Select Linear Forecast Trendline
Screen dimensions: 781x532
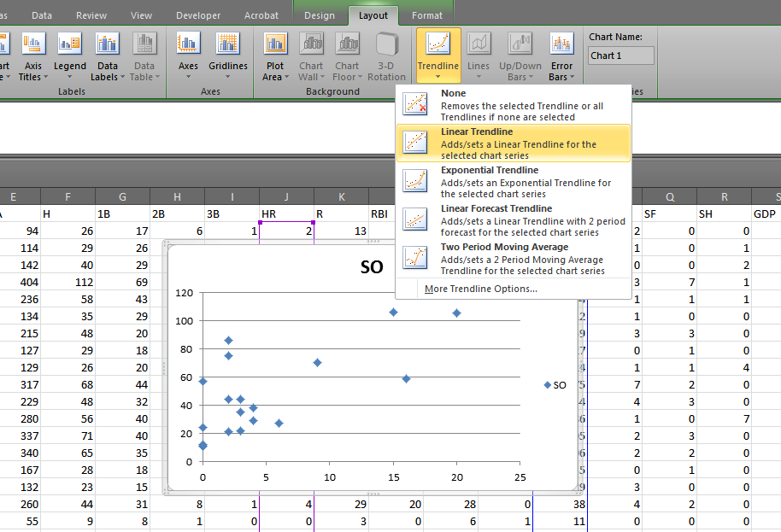tap(513, 219)
